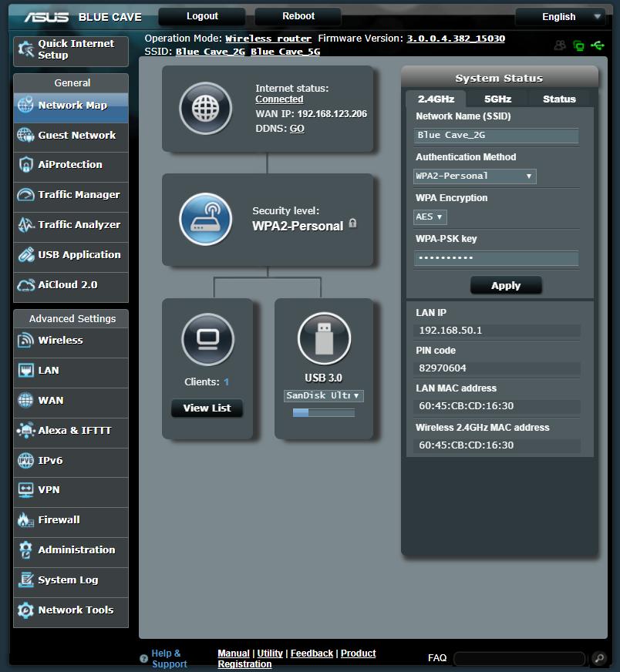Click the Logout button
This screenshot has width=620, height=672.
click(202, 16)
